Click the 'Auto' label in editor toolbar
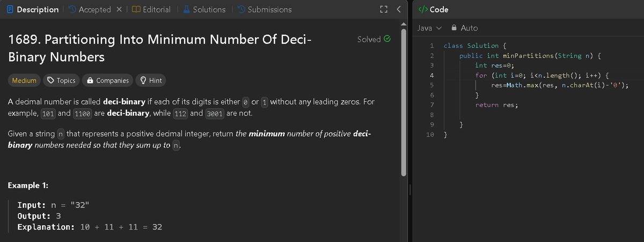The image size is (644, 242). (x=469, y=28)
